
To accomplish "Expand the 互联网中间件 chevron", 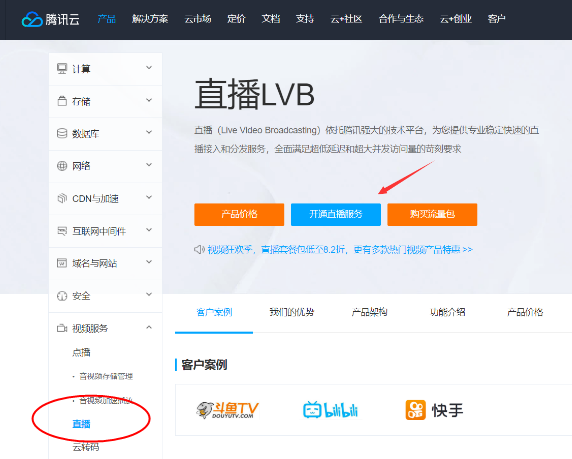I will pyautogui.click(x=149, y=230).
